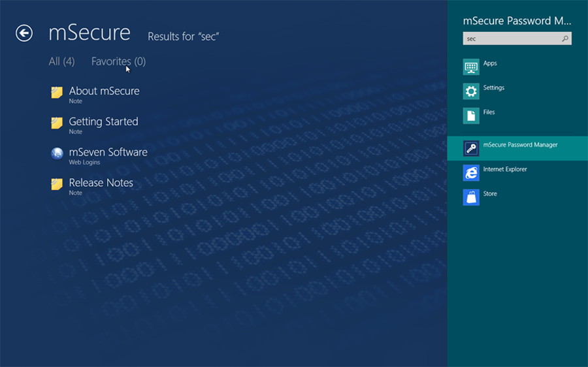Click the "Web Logins" subtitle text
Image resolution: width=588 pixels, height=367 pixels.
84,163
